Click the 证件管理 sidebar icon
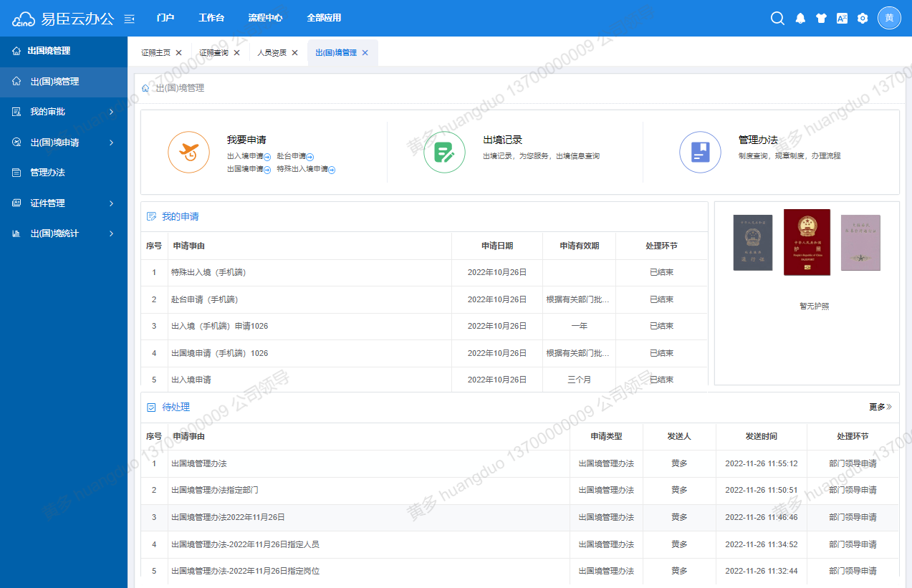 pyautogui.click(x=16, y=203)
